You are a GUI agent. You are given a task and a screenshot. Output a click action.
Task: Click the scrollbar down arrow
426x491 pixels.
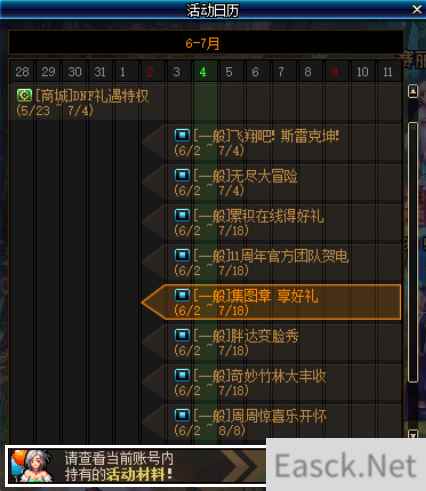[x=413, y=434]
